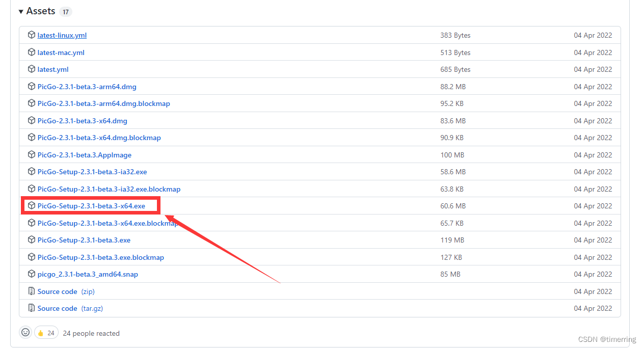Screen dimensions: 644x348
Task: Click package icon for picgo_2.3.1-beta.3_amd64.snap
Action: click(32, 274)
